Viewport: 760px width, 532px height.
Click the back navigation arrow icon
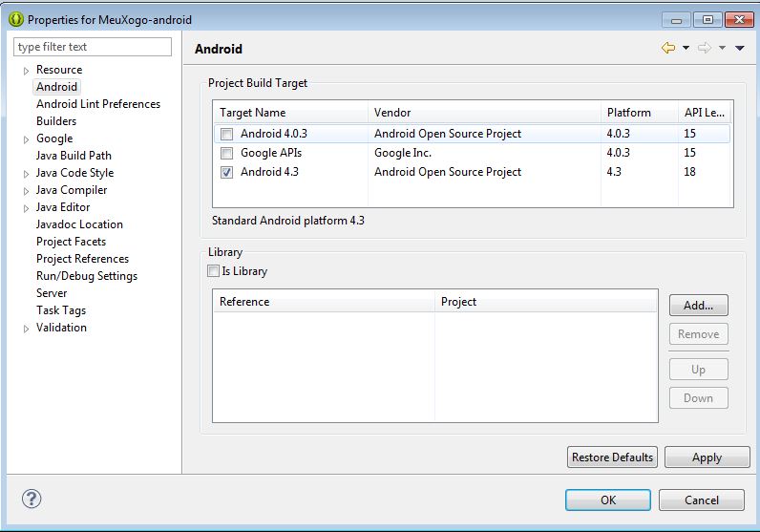(668, 48)
